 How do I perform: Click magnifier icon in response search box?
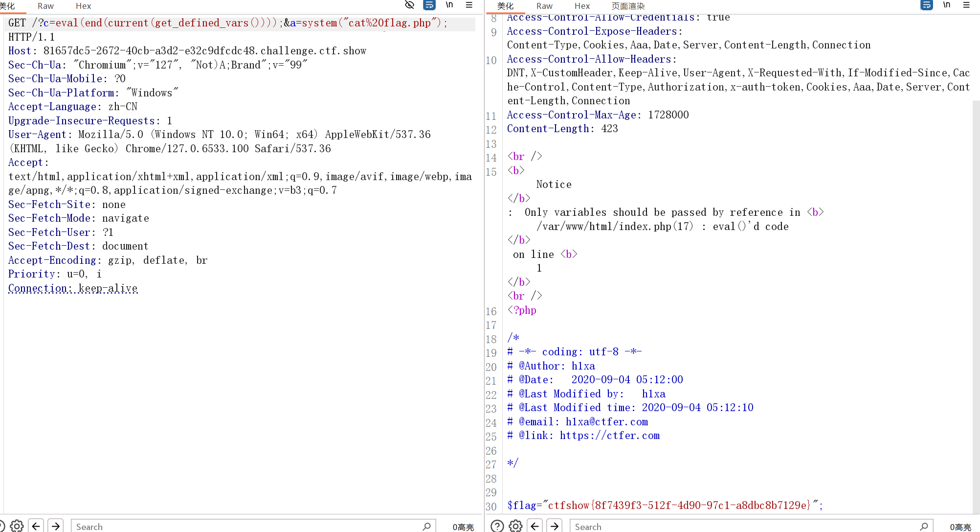pos(923,526)
